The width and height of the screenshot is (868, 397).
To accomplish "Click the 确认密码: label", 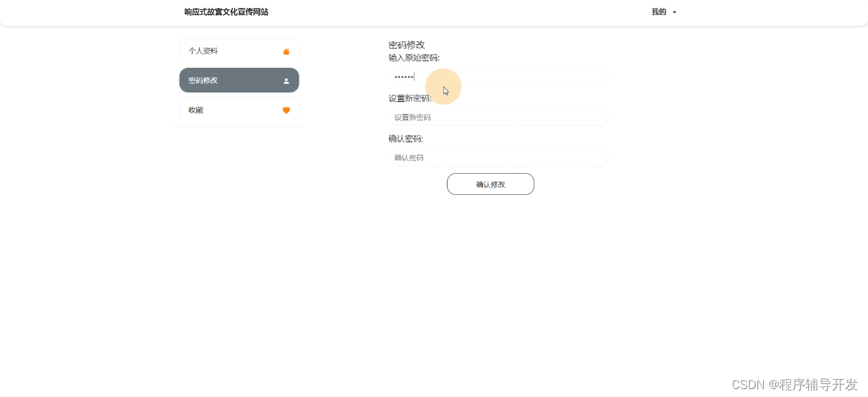I will tap(406, 139).
